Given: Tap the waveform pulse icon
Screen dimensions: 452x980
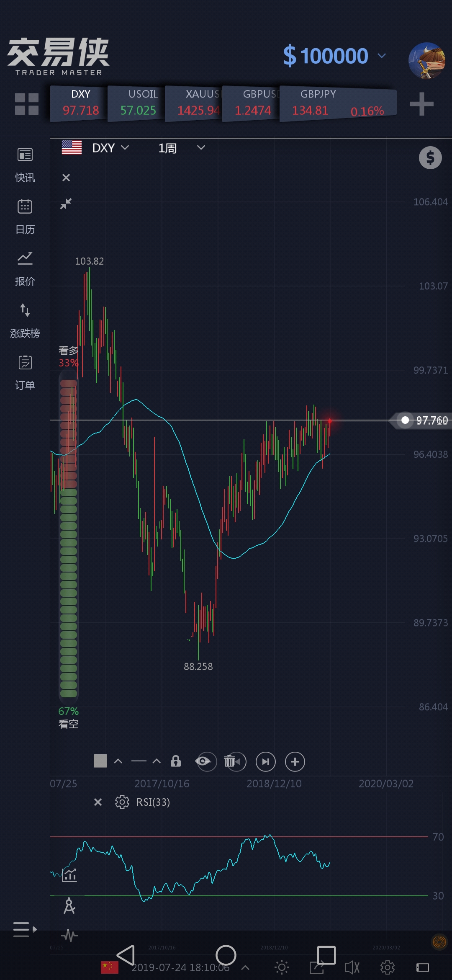Looking at the screenshot, I should (69, 935).
